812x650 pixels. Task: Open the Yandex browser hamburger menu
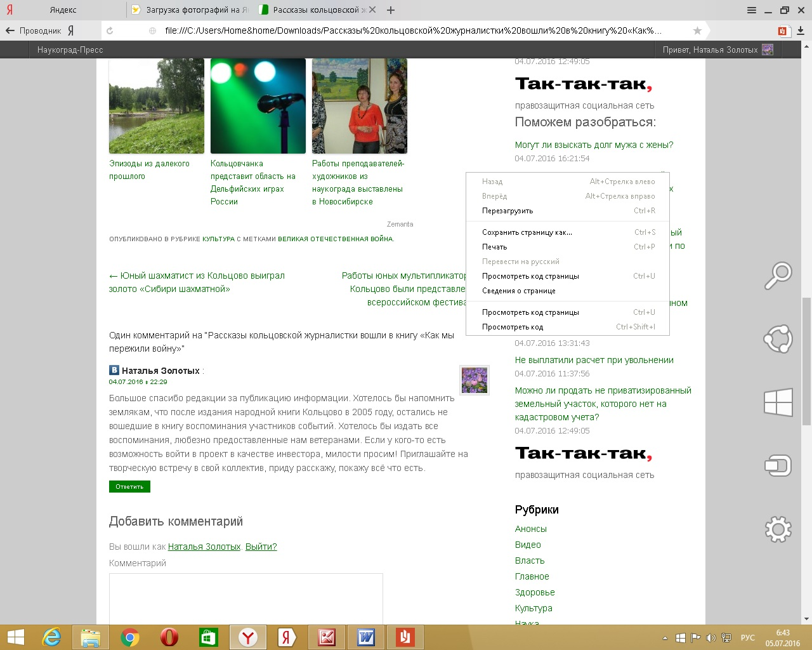click(x=752, y=10)
